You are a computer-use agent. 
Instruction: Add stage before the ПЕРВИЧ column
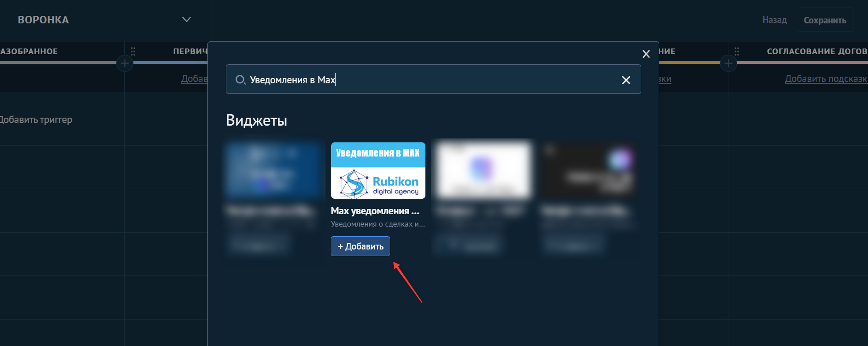(125, 63)
